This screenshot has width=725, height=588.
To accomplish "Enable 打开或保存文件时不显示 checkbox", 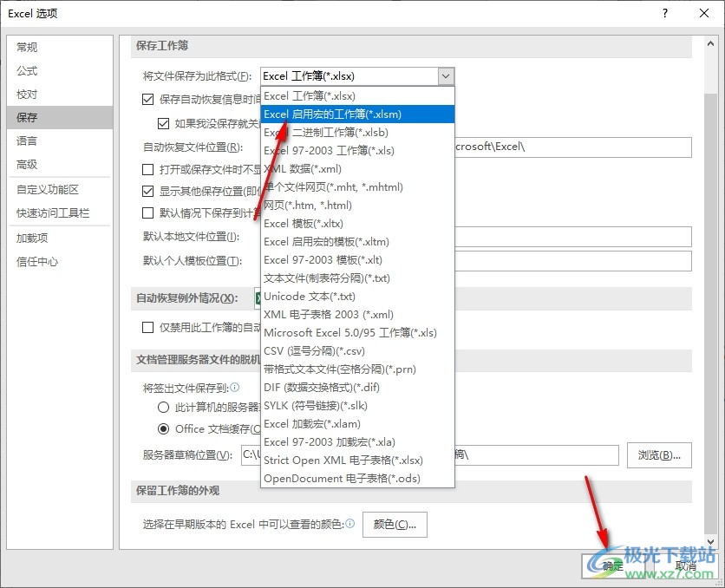I will tap(148, 170).
